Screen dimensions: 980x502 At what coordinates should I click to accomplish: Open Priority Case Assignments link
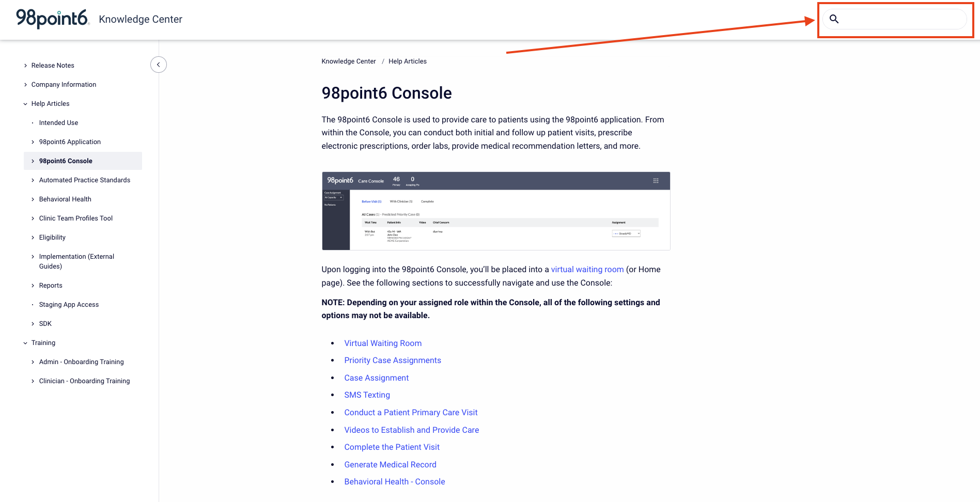[393, 360]
